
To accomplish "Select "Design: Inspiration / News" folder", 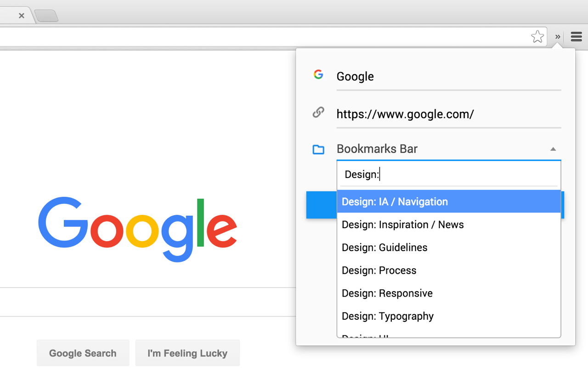I will (x=402, y=224).
